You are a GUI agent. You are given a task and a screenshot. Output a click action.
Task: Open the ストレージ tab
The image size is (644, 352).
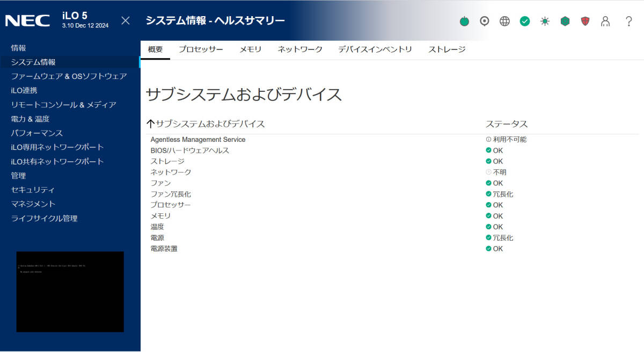[x=447, y=49]
